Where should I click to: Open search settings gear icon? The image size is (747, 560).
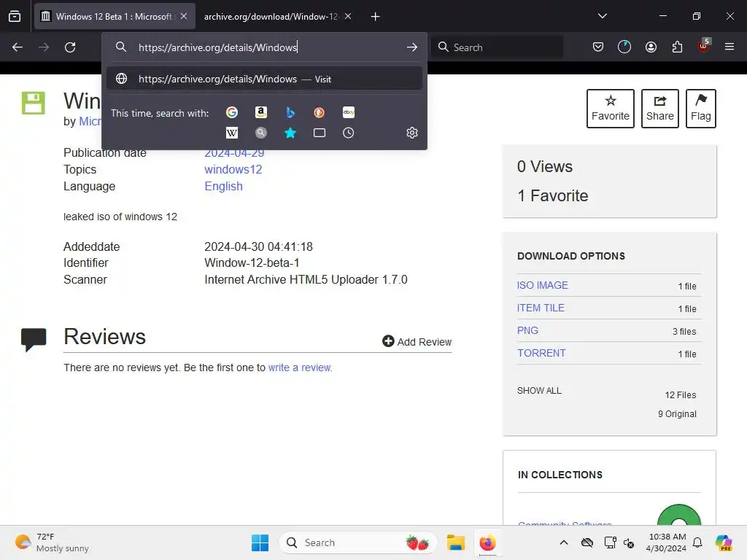[x=412, y=133]
